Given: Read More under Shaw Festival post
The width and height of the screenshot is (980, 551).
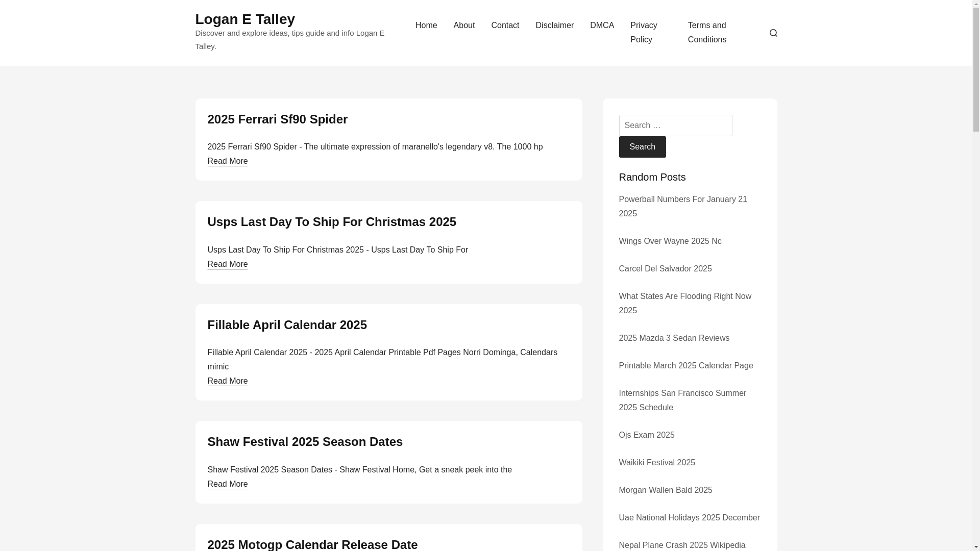Looking at the screenshot, I should [x=227, y=484].
